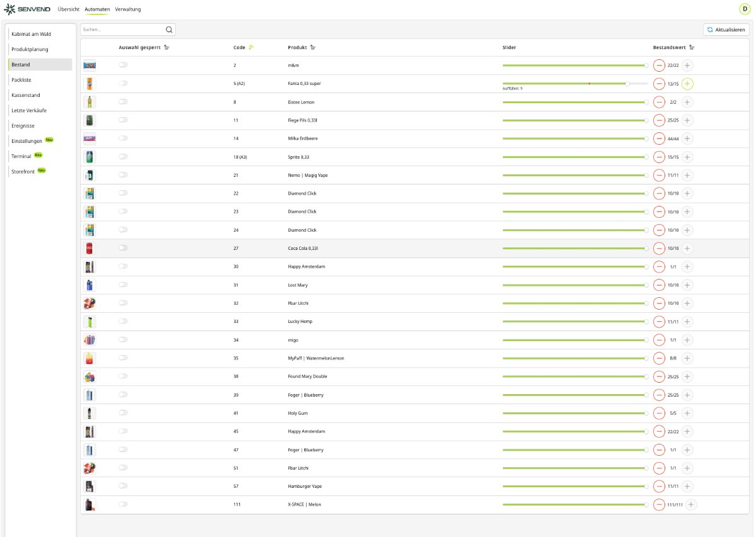The image size is (756, 537).
Task: Decrease stock for m&m
Action: click(x=659, y=65)
